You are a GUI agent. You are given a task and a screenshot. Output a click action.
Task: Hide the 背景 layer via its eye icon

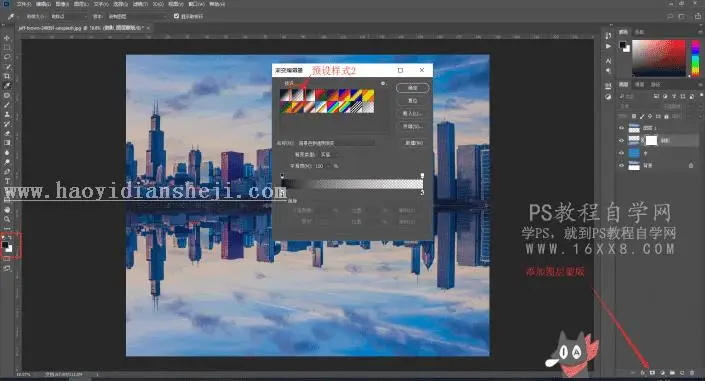point(621,166)
